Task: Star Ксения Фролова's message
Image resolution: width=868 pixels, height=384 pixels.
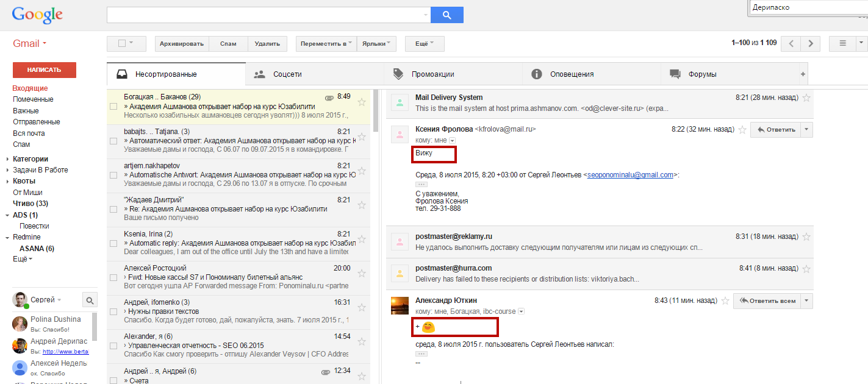Action: [x=742, y=129]
